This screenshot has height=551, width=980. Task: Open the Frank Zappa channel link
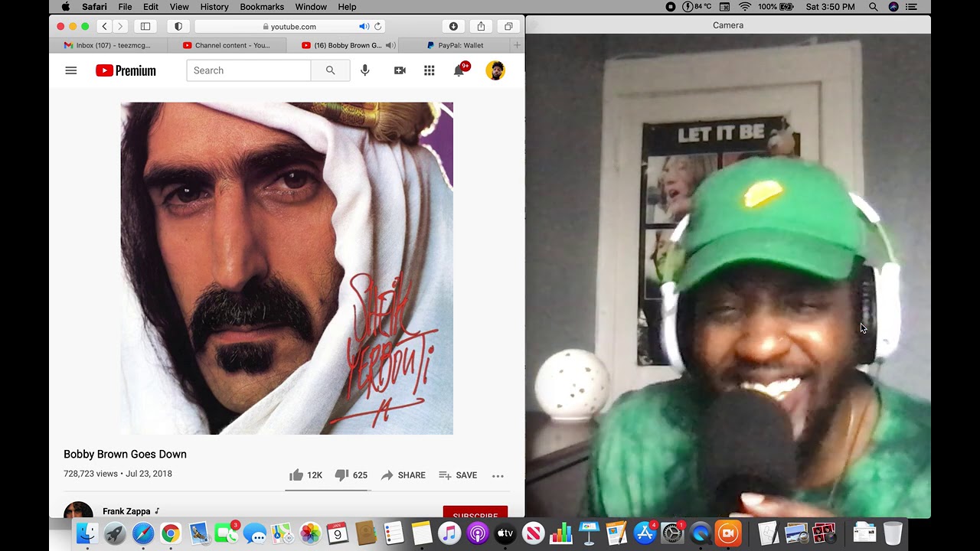(x=126, y=511)
